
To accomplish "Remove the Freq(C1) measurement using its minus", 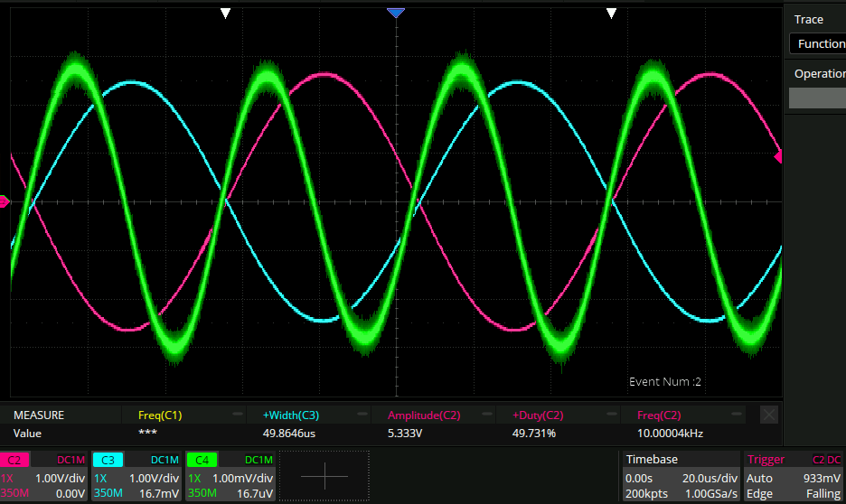I will pos(238,415).
